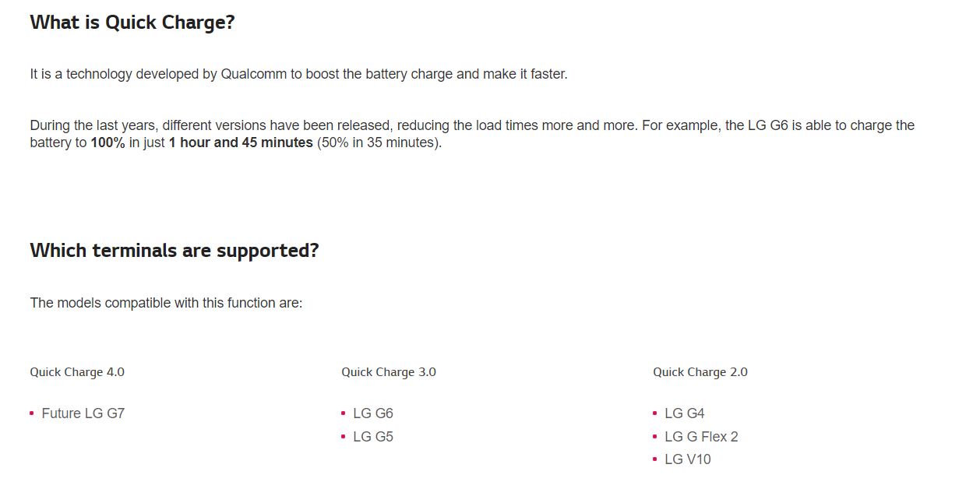Image resolution: width=980 pixels, height=503 pixels.
Task: Click the LG V10 list item
Action: [688, 459]
